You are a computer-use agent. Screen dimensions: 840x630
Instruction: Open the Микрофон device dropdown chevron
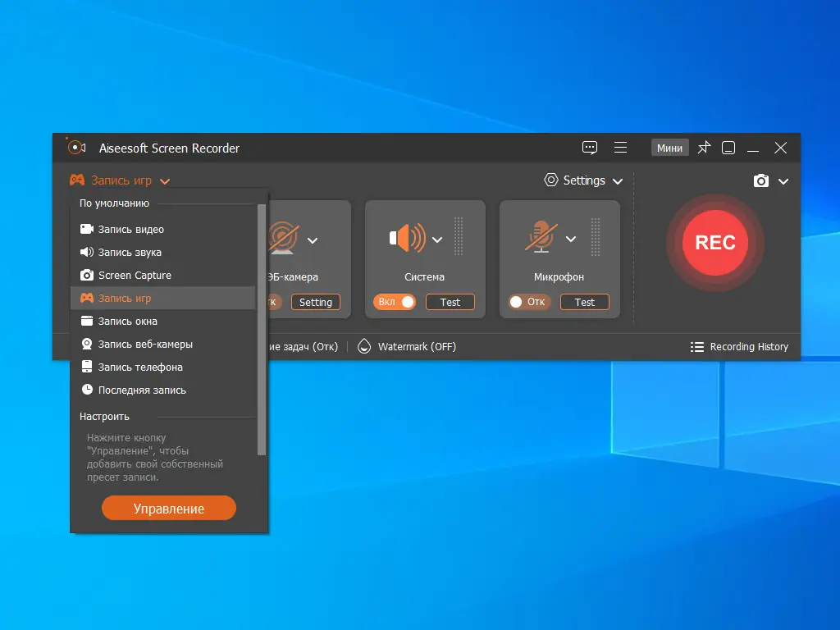(571, 239)
